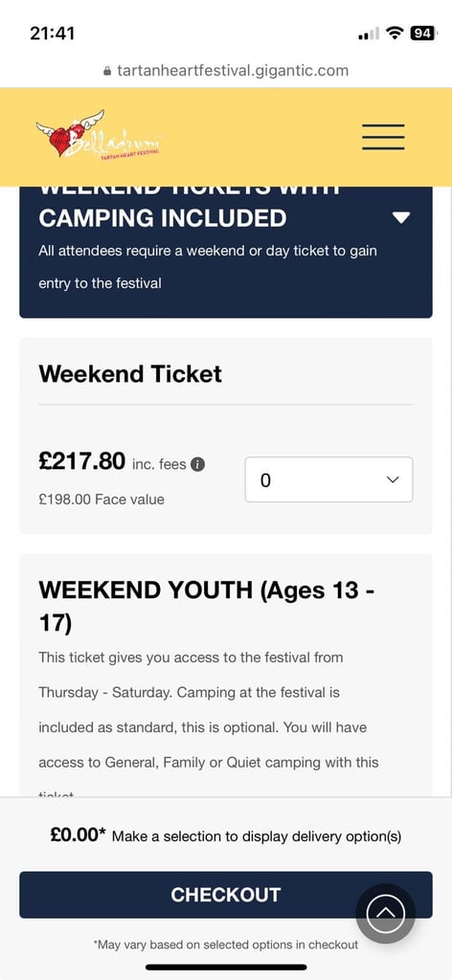This screenshot has height=980, width=452.
Task: Tap the £0.00 total amount
Action: (79, 835)
